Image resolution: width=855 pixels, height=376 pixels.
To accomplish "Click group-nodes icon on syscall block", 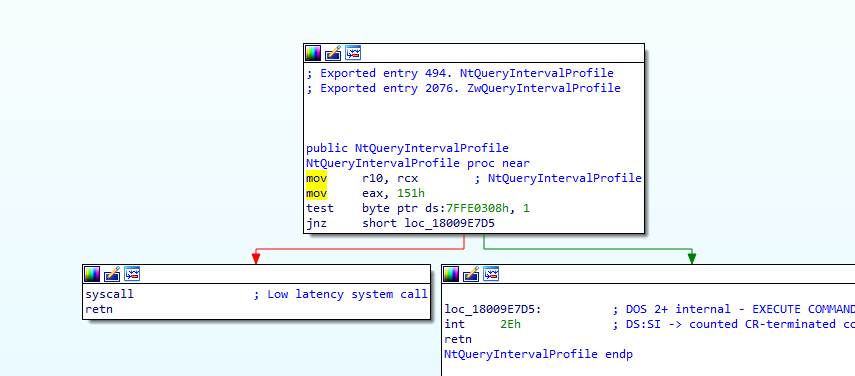I will click(133, 274).
